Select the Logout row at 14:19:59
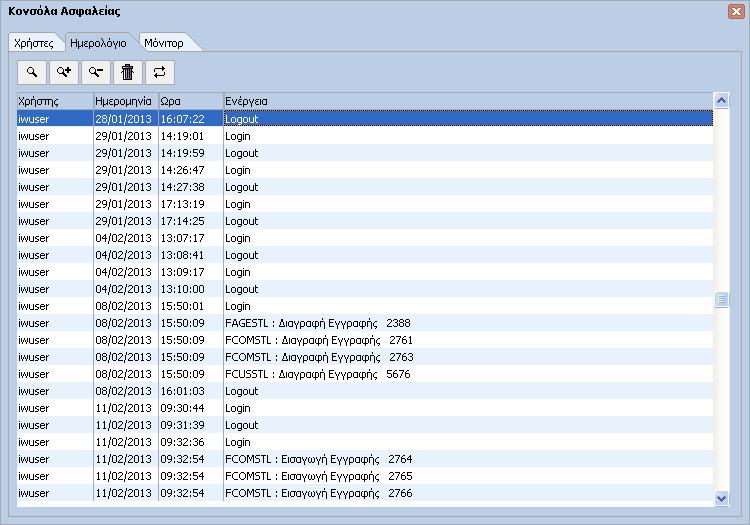Image resolution: width=750 pixels, height=525 pixels. (x=365, y=153)
